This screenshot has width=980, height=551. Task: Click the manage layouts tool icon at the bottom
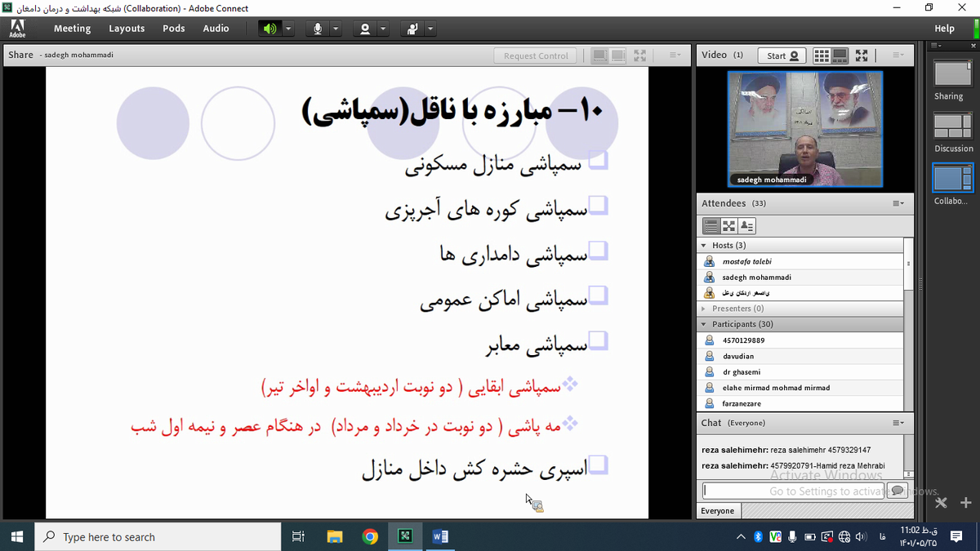pos(942,503)
